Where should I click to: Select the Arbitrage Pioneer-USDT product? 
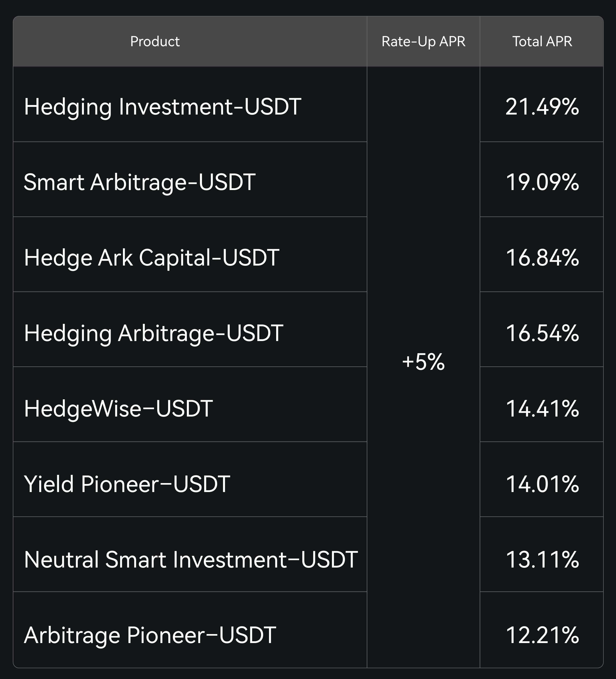[150, 635]
